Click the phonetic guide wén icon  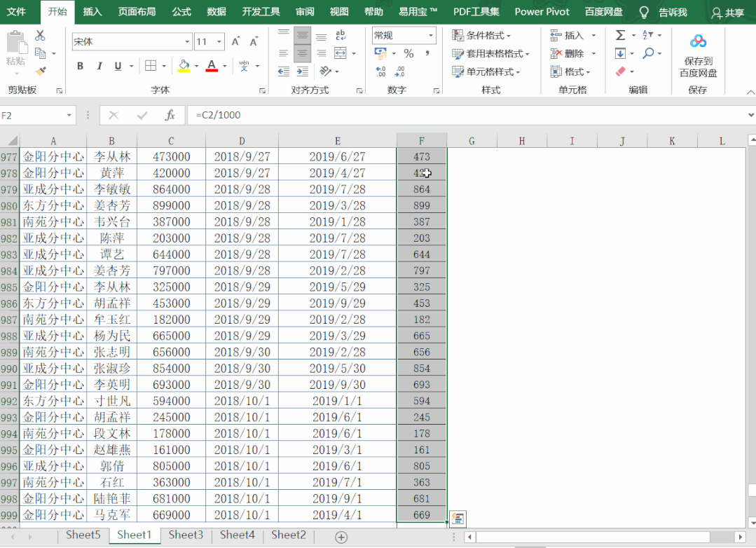click(x=244, y=66)
